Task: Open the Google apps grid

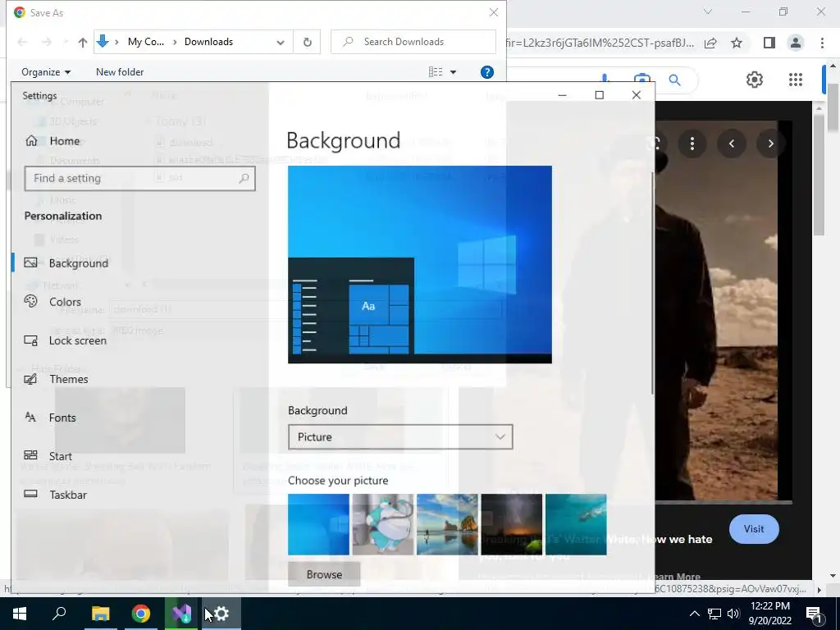Action: [796, 80]
